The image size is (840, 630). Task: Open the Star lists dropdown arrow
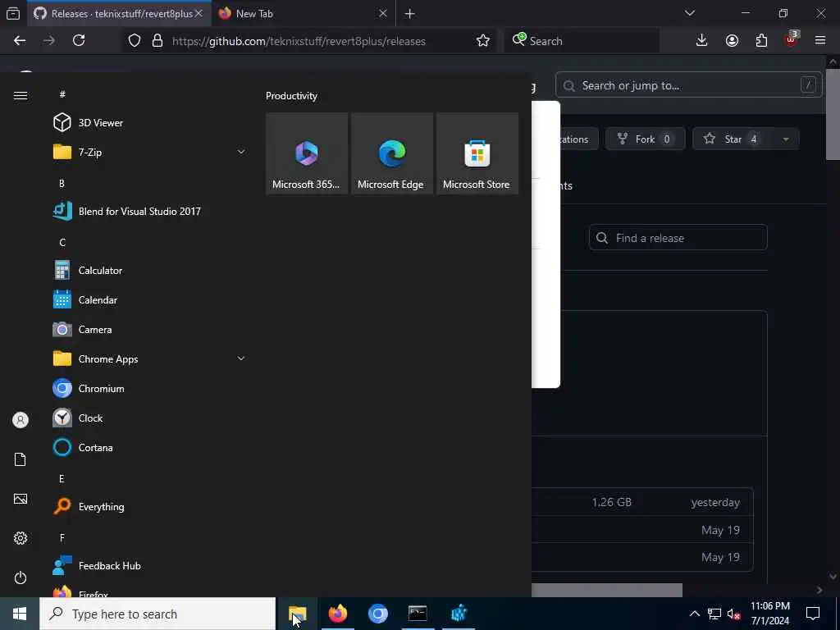point(786,139)
